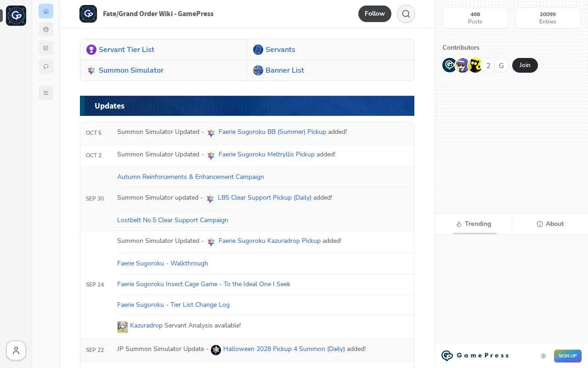Switch to the Trending tab
This screenshot has width=588, height=368.
coord(474,224)
